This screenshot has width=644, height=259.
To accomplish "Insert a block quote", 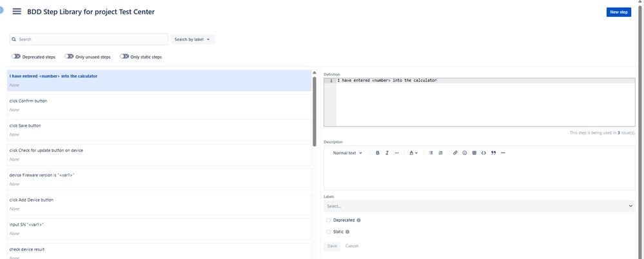I will tap(493, 153).
